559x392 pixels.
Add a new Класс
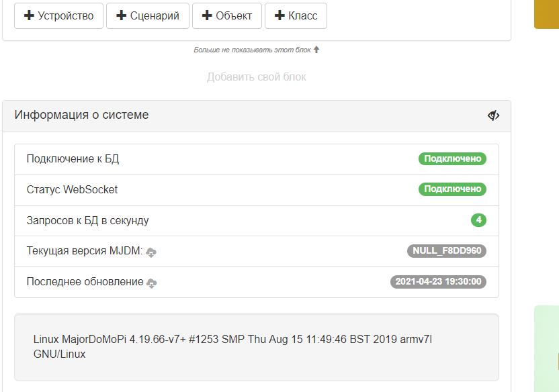296,15
